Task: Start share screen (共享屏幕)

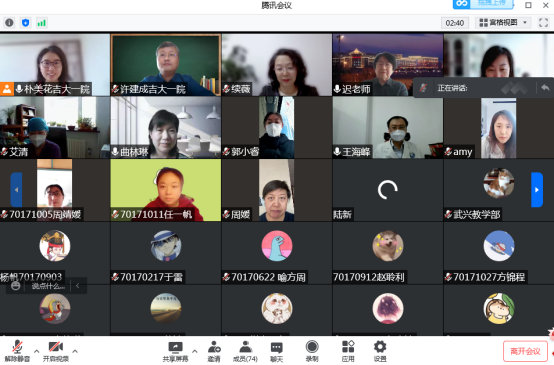Action: [175, 352]
